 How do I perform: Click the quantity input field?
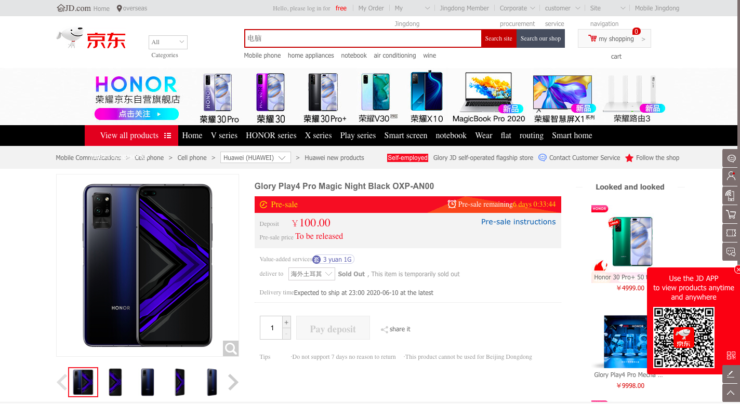pyautogui.click(x=271, y=328)
